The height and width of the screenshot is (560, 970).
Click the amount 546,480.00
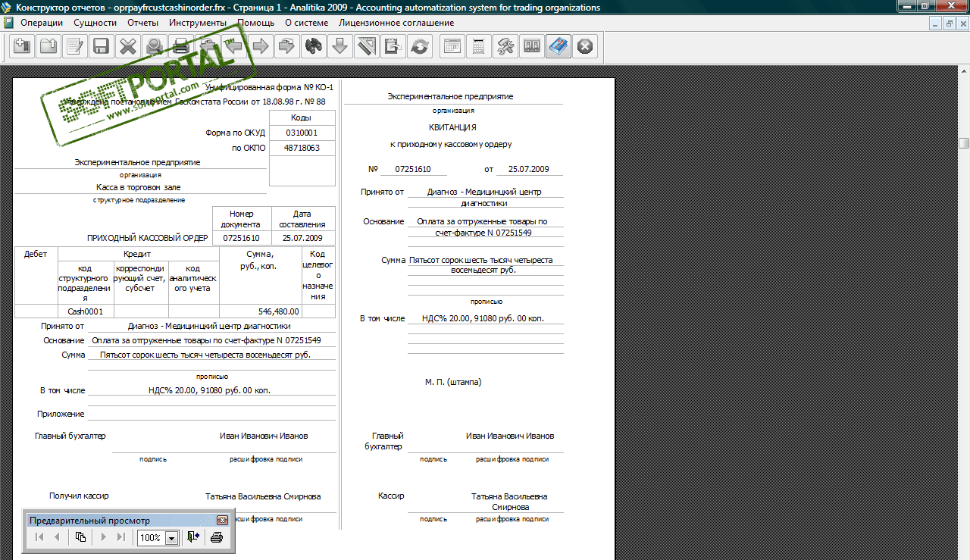(x=279, y=311)
